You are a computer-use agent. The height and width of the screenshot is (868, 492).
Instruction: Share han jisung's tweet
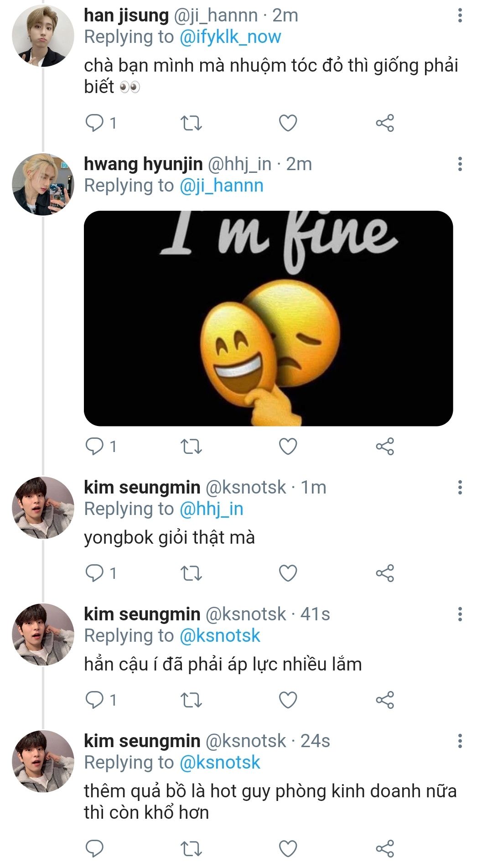coord(385,123)
